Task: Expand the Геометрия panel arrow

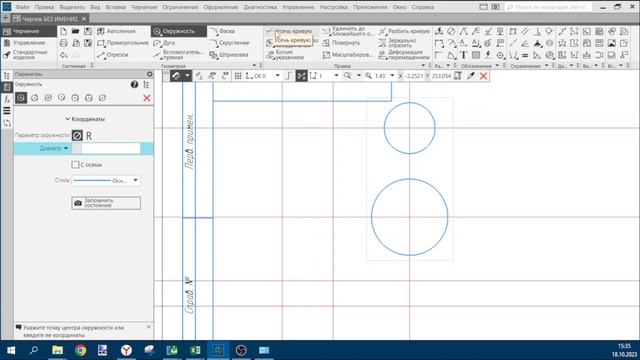Action: pyautogui.click(x=254, y=66)
